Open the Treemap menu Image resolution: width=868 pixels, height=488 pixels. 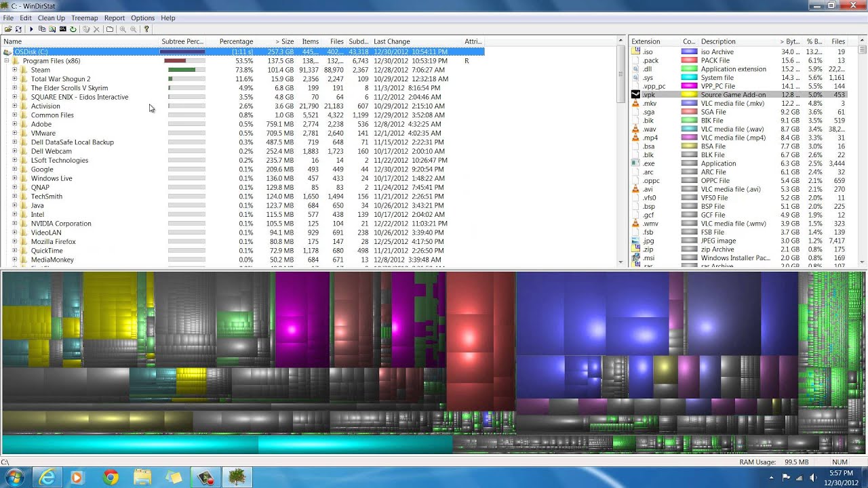[x=85, y=18]
